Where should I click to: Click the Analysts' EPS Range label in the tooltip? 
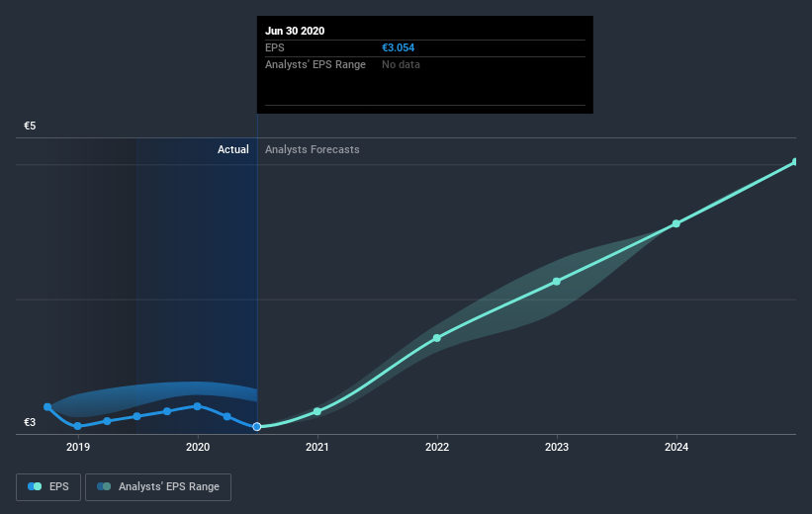click(316, 64)
